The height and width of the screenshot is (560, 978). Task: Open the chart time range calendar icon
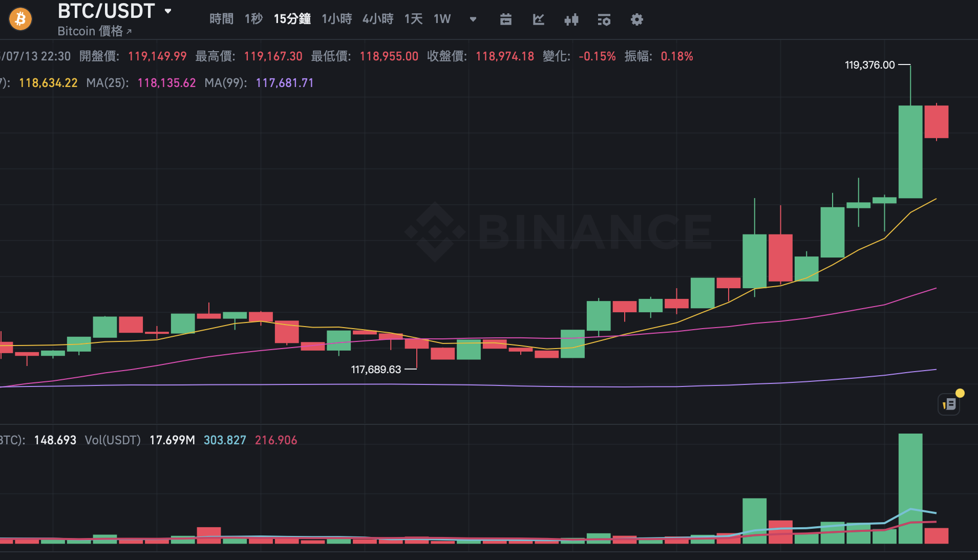tap(505, 19)
